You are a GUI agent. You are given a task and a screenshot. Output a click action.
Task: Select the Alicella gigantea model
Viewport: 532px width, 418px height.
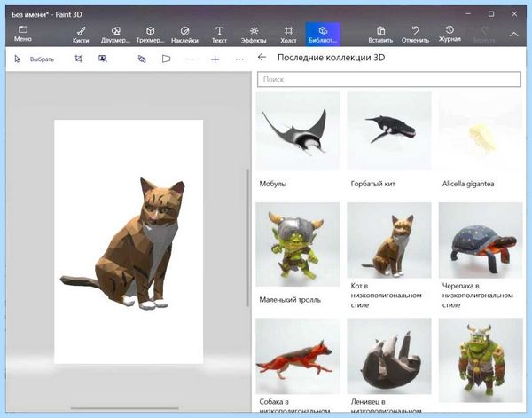pyautogui.click(x=481, y=131)
